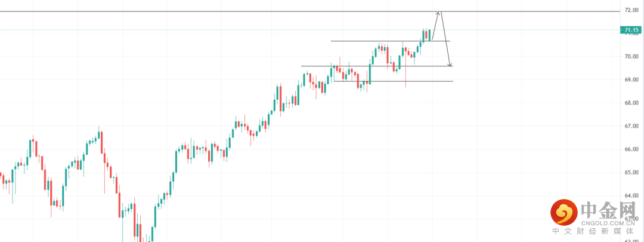Click the green 71.15 current price tag

[x=631, y=30]
